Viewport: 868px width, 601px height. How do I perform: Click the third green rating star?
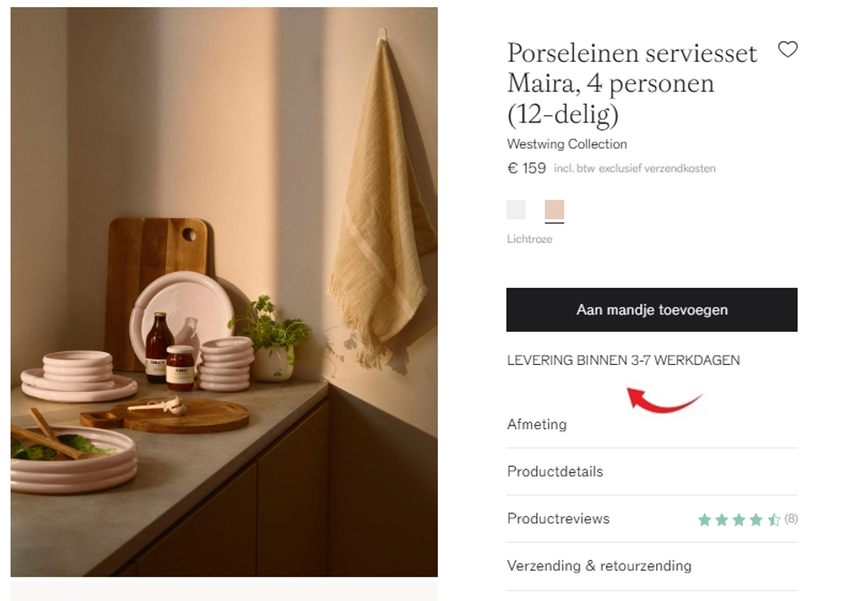click(x=739, y=520)
